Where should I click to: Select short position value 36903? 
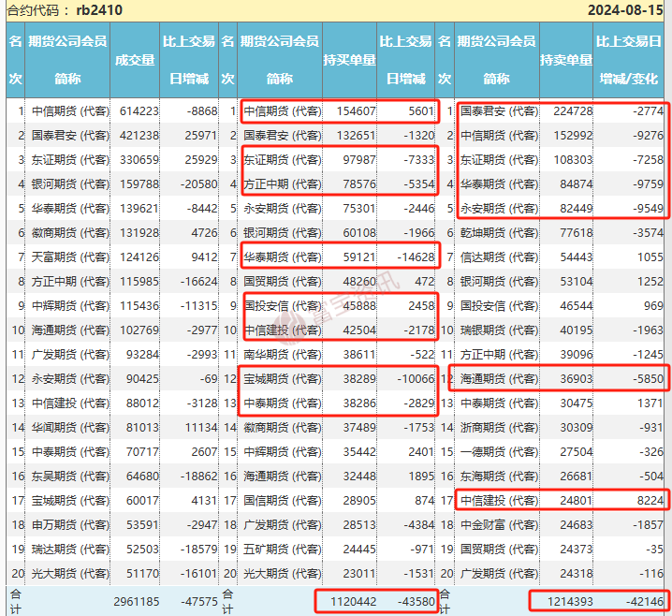[577, 379]
